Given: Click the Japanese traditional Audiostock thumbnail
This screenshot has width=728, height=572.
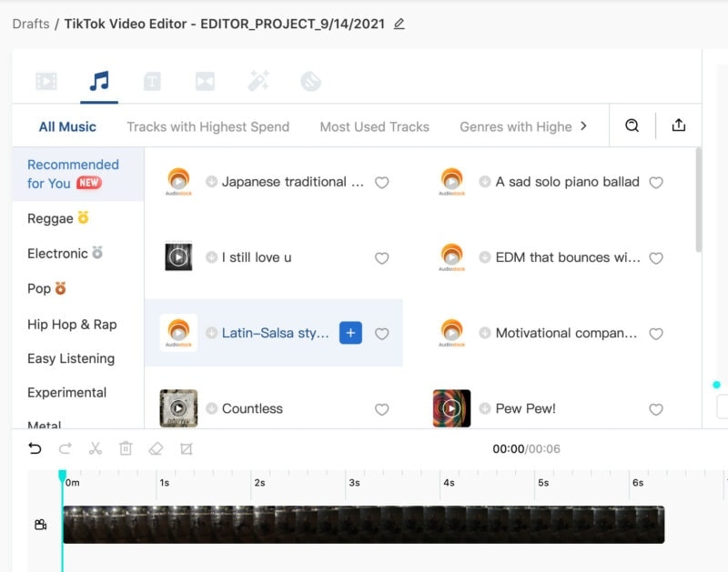Looking at the screenshot, I should (x=178, y=181).
